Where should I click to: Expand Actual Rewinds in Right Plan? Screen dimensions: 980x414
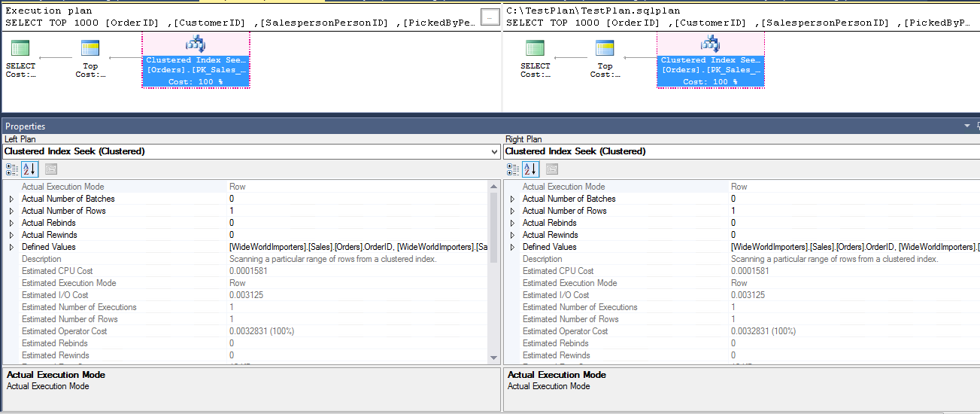pos(512,235)
